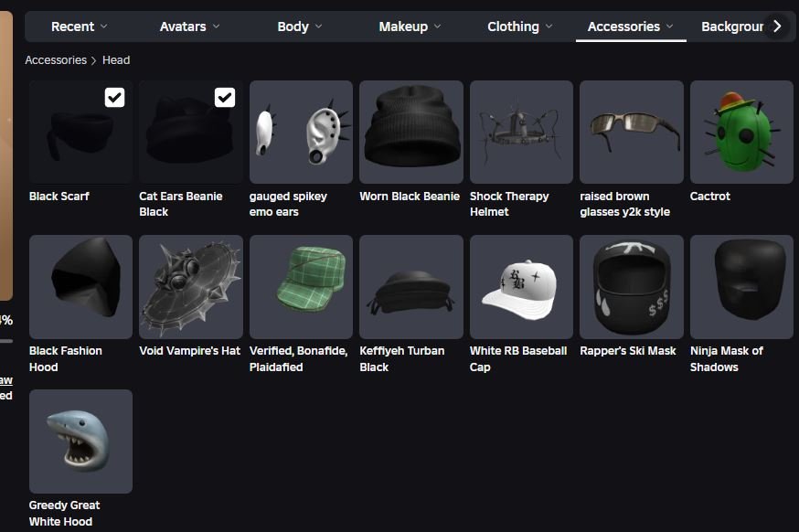Choose the gauged spikey emo ears
The image size is (799, 532).
point(301,132)
